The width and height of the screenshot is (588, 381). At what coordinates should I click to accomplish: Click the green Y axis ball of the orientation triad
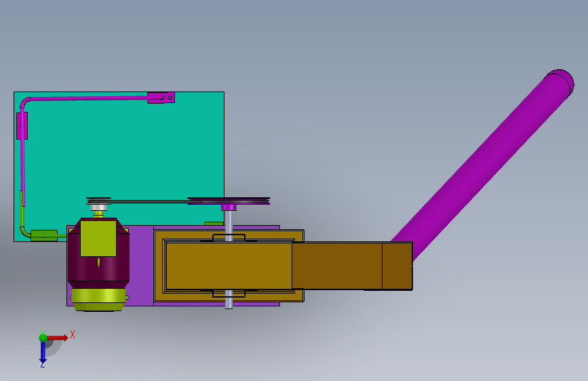43,338
